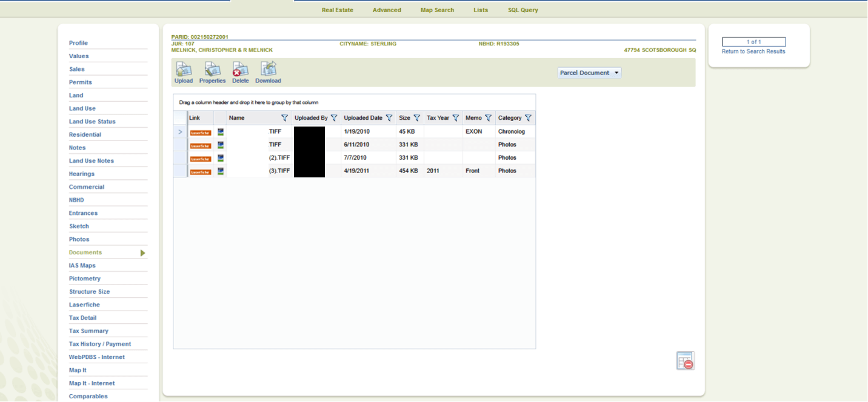Open filter for Tax Year column
The width and height of the screenshot is (868, 402).
[456, 118]
